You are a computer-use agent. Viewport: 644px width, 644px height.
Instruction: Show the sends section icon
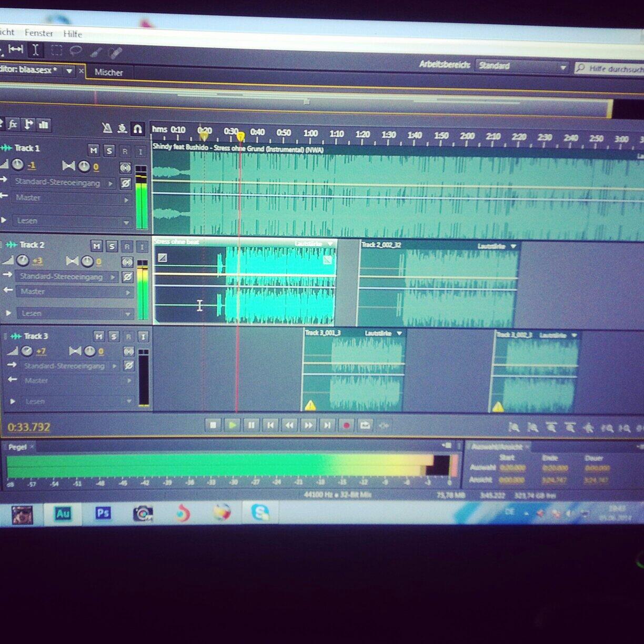[x=28, y=125]
